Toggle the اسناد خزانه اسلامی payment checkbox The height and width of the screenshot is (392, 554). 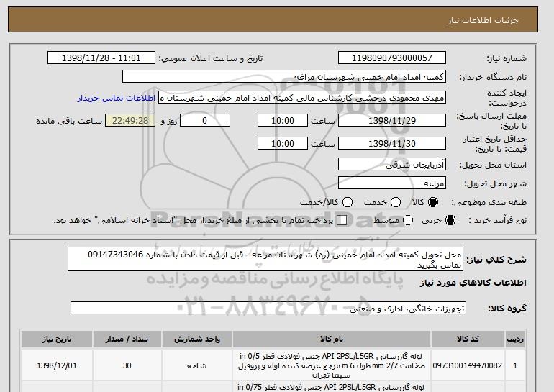(x=341, y=220)
